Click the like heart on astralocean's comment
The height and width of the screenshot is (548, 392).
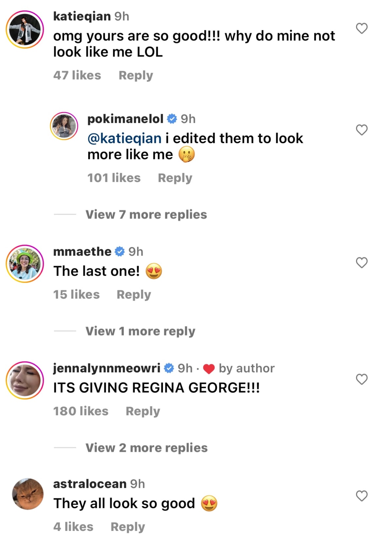click(x=361, y=496)
